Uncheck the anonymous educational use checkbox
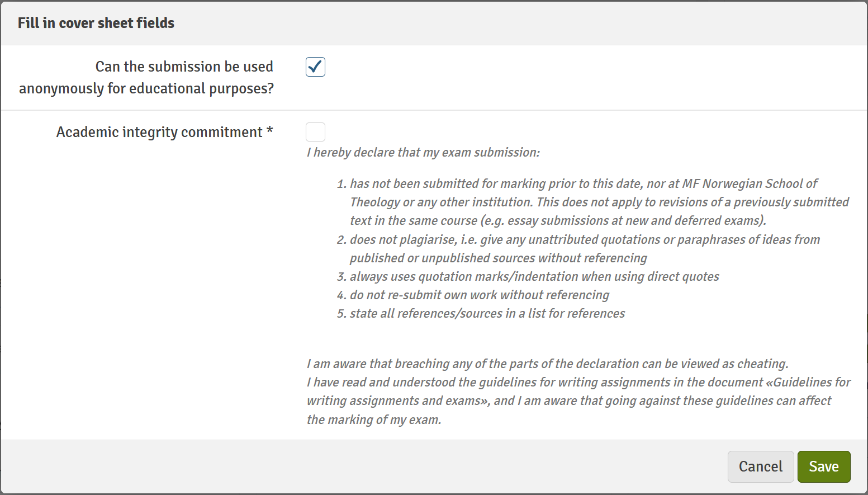Screen dimensions: 868x495 point(315,67)
